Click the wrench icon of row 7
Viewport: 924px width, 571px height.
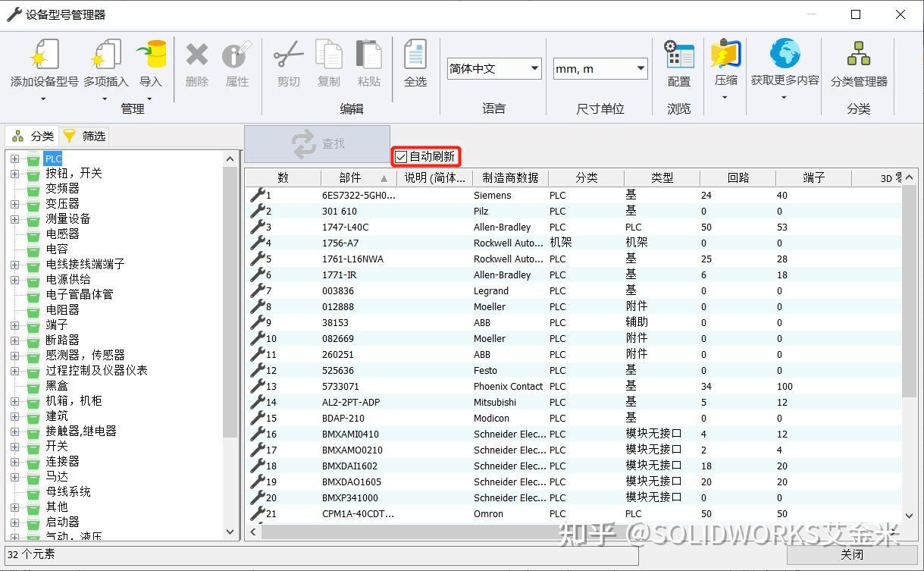[x=257, y=290]
